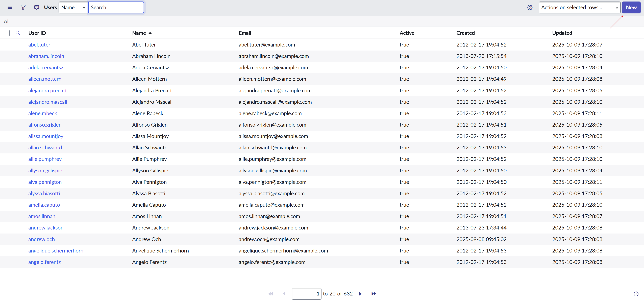Open the activity stream icon
The width and height of the screenshot is (644, 301).
tap(37, 8)
